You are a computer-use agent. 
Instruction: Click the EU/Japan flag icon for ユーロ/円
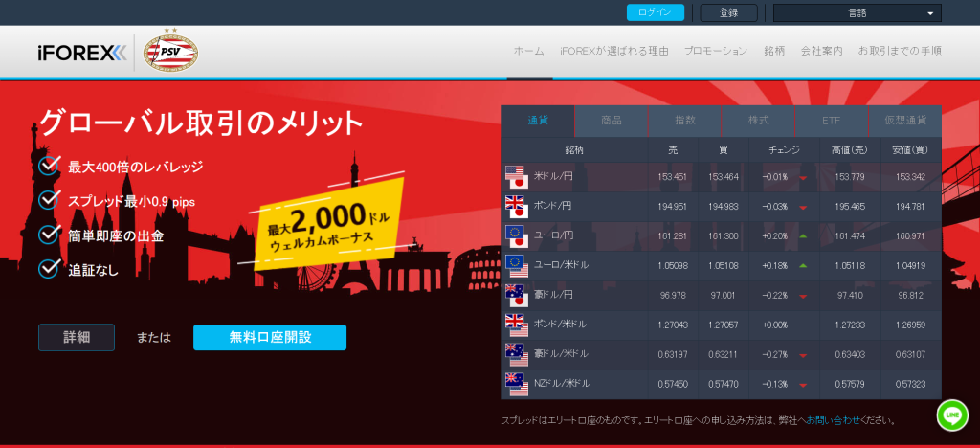click(516, 236)
